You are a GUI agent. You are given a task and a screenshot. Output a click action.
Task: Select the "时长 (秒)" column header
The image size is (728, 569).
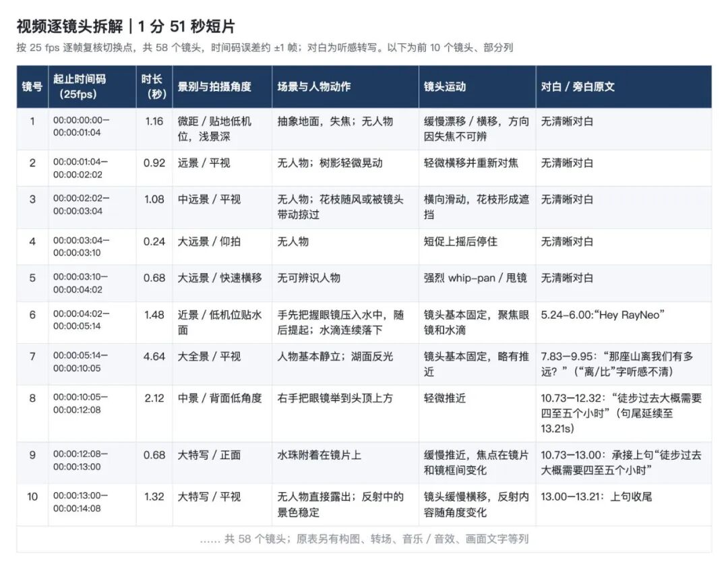pos(154,86)
